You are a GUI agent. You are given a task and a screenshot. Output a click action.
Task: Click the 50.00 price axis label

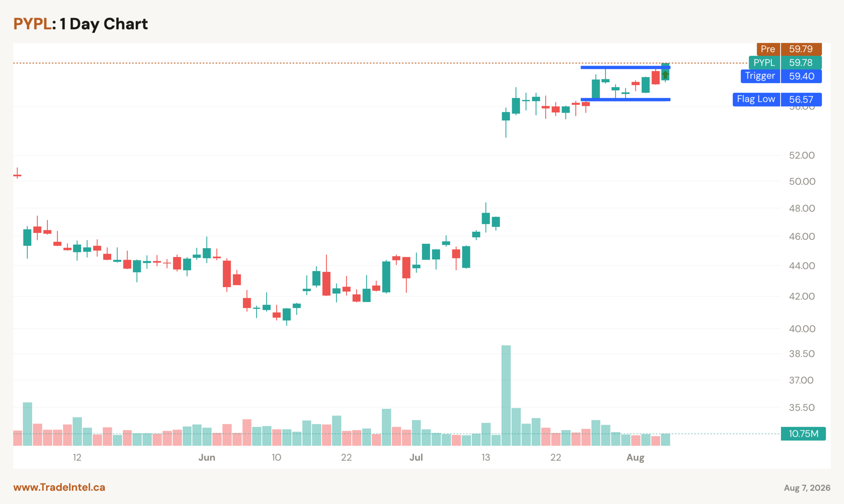[802, 181]
